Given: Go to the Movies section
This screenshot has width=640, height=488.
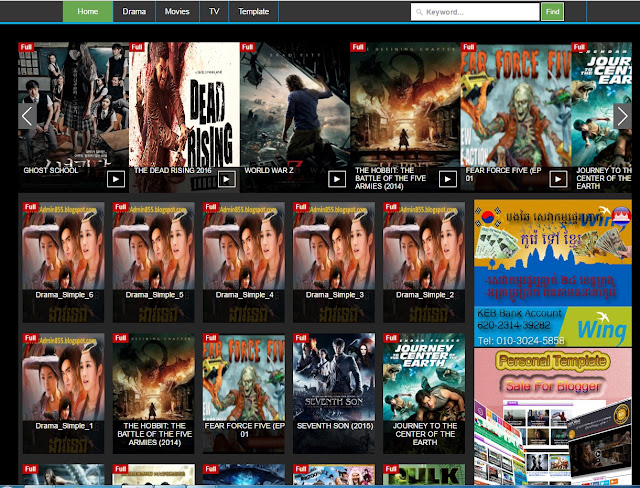Looking at the screenshot, I should pos(177,11).
